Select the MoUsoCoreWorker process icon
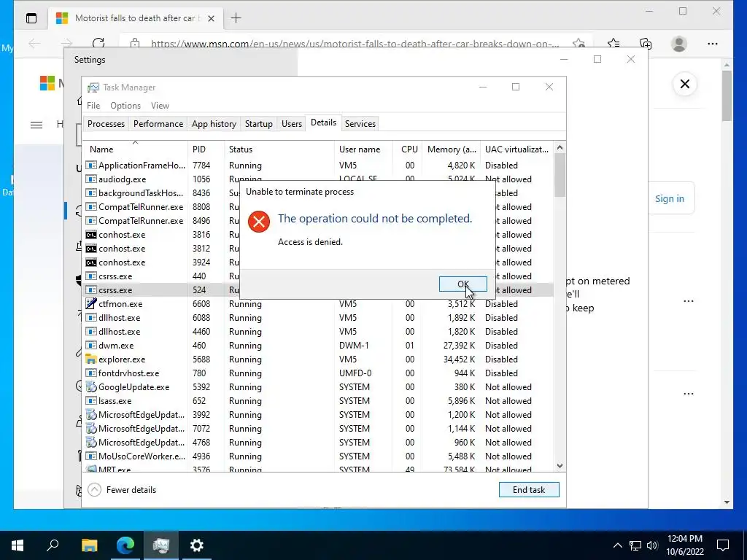Viewport: 747px width, 560px height. [x=91, y=456]
